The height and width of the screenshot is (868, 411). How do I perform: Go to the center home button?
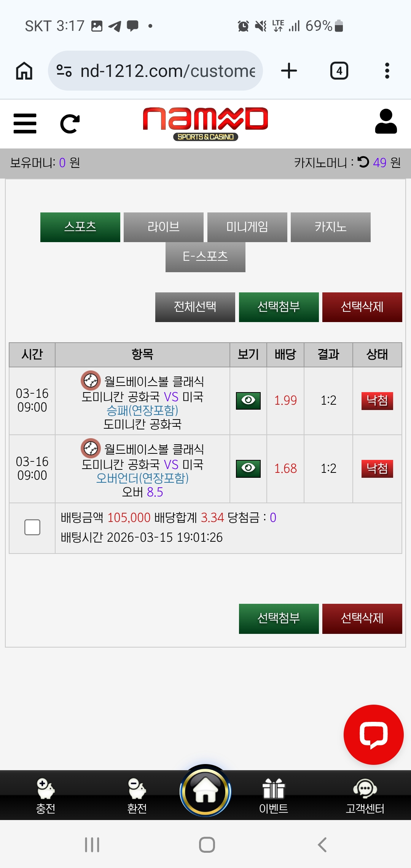coord(205,791)
